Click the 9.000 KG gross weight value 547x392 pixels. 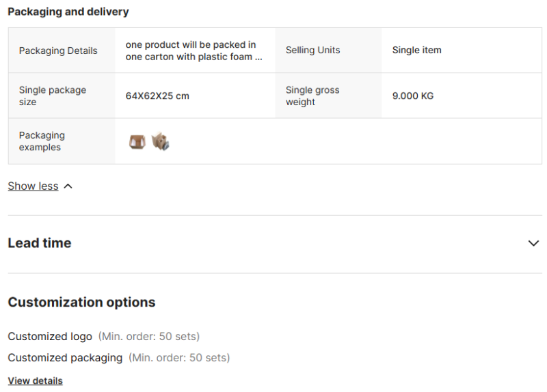413,96
